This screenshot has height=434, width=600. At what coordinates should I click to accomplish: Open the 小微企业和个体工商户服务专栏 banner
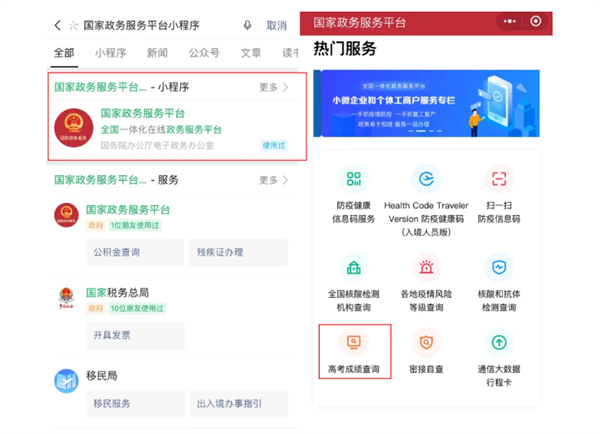tap(426, 103)
